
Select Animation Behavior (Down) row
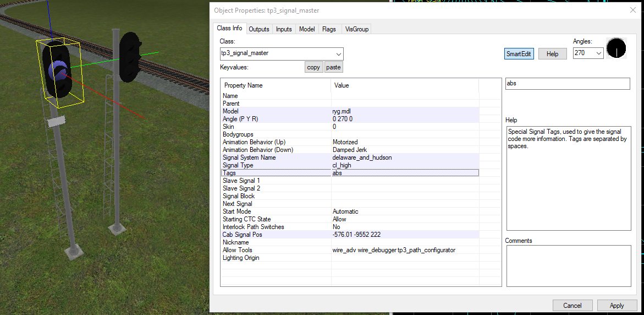(350, 150)
